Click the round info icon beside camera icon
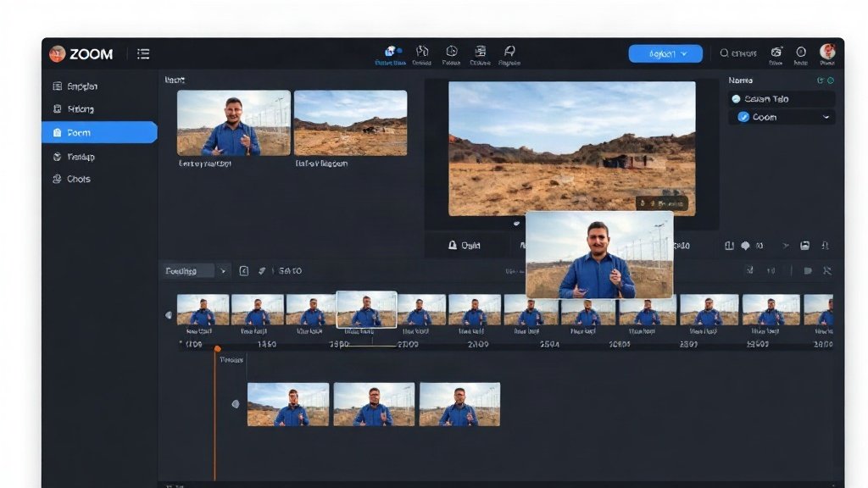The height and width of the screenshot is (488, 868). (x=800, y=52)
